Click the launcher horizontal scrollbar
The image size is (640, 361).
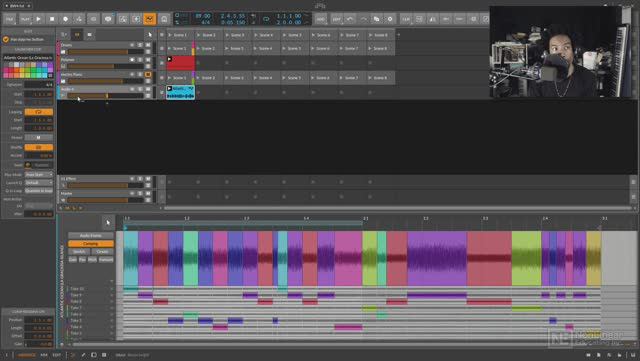pos(398,208)
